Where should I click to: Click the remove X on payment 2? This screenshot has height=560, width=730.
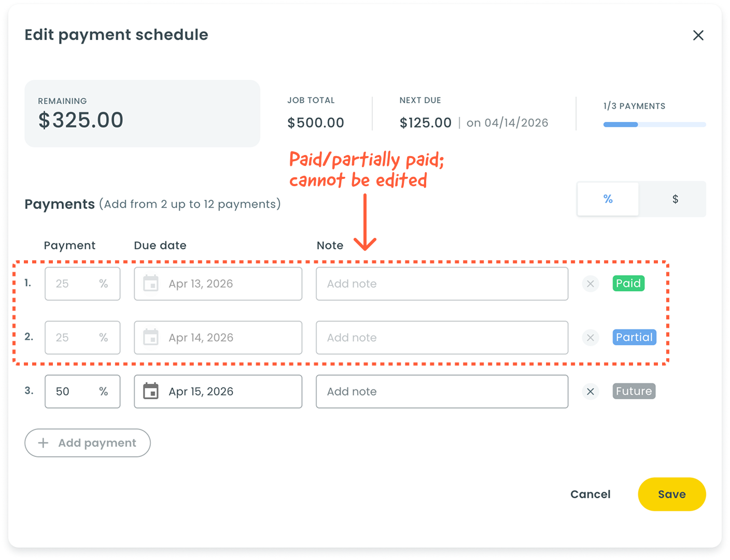click(x=590, y=338)
